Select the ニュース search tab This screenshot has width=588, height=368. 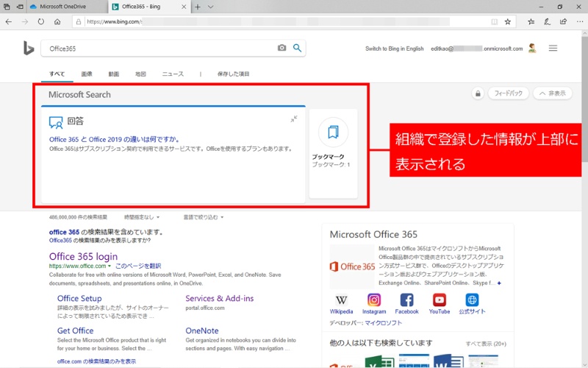(x=173, y=74)
